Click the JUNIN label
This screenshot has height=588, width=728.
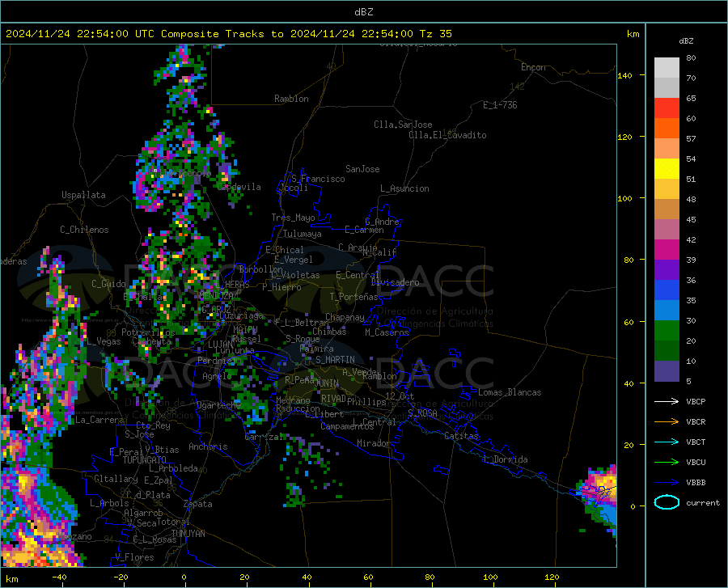click(x=327, y=383)
